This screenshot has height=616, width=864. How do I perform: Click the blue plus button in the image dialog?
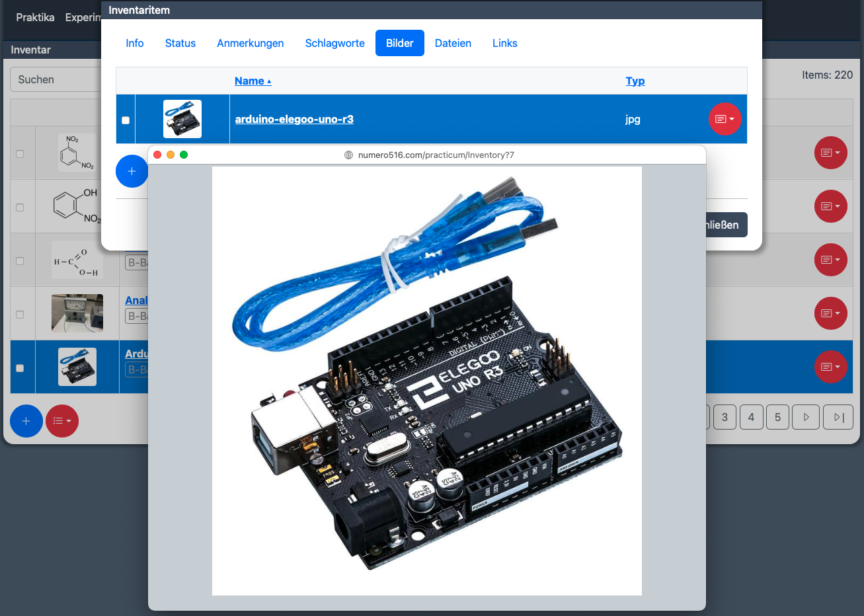[131, 171]
